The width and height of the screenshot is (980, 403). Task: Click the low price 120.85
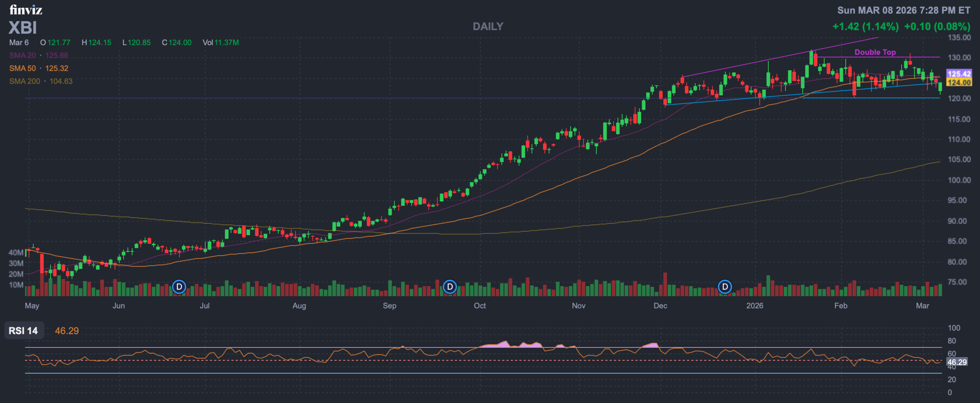point(139,43)
